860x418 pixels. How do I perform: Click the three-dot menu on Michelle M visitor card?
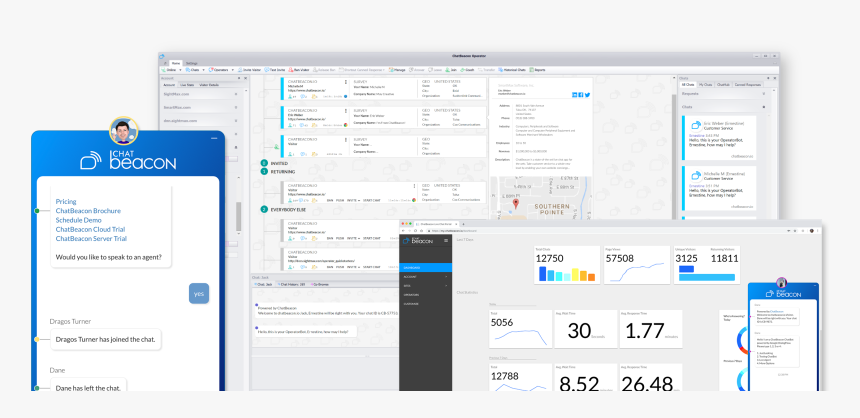click(x=345, y=82)
